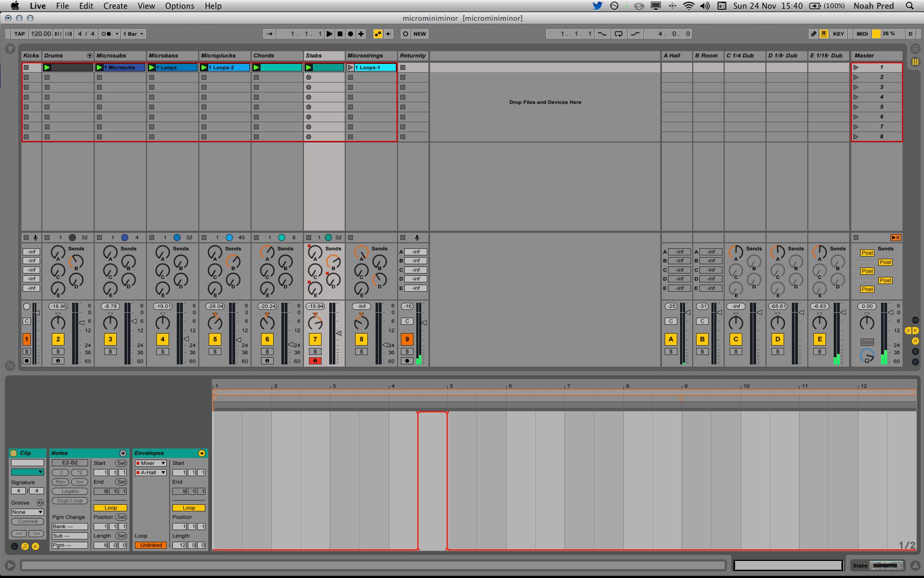Click the NEW button in transport

click(420, 34)
